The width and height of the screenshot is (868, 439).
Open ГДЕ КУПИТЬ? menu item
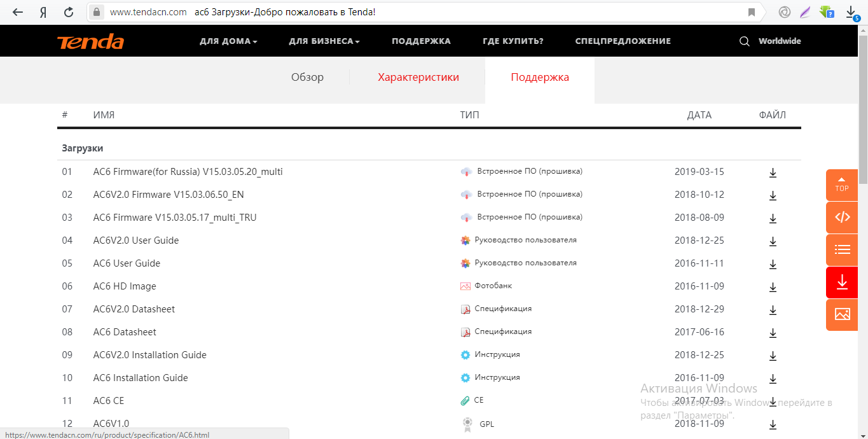(x=513, y=41)
